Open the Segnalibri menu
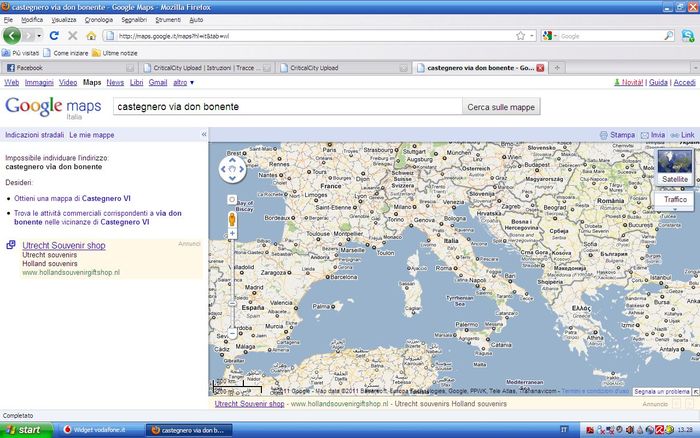Image resolution: width=700 pixels, height=438 pixels. click(134, 20)
